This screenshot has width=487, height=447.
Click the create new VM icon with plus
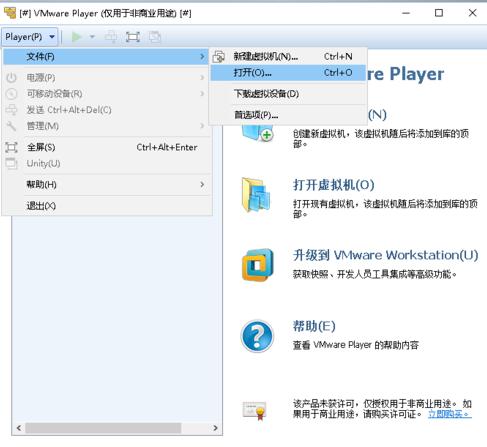[x=258, y=133]
